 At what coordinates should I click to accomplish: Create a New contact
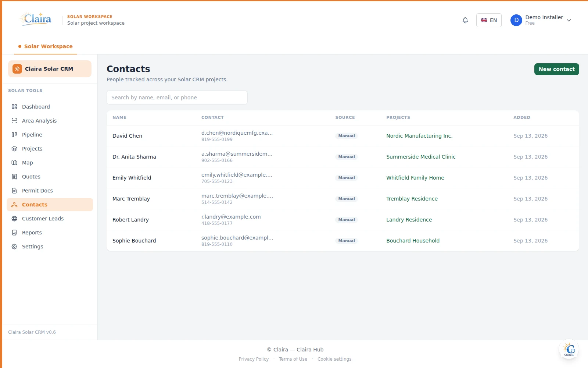556,69
